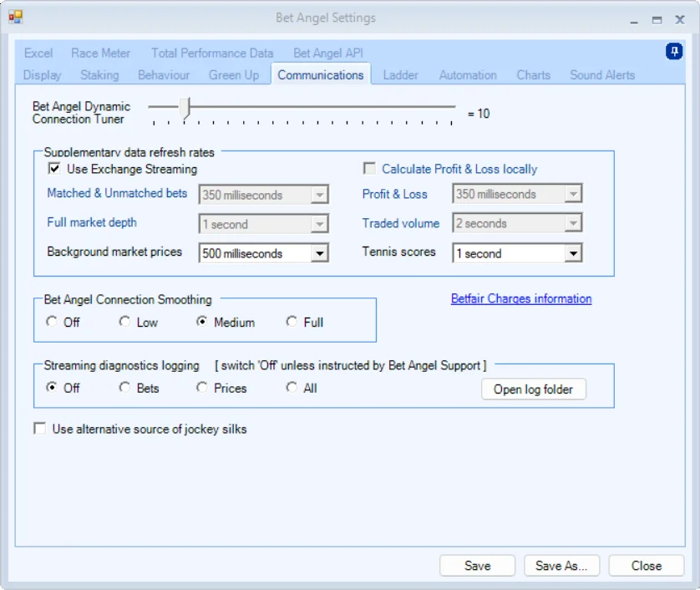The height and width of the screenshot is (590, 700).
Task: Open the Behaviour tab
Action: [x=164, y=75]
